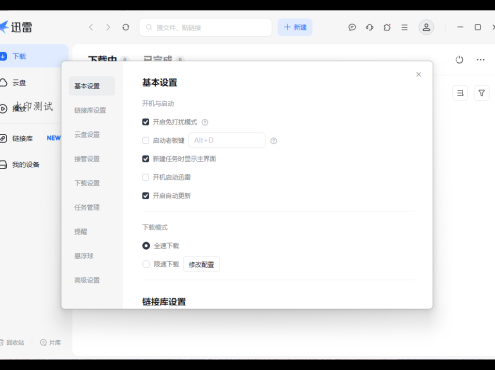Click the 修改配置 button

pos(201,264)
